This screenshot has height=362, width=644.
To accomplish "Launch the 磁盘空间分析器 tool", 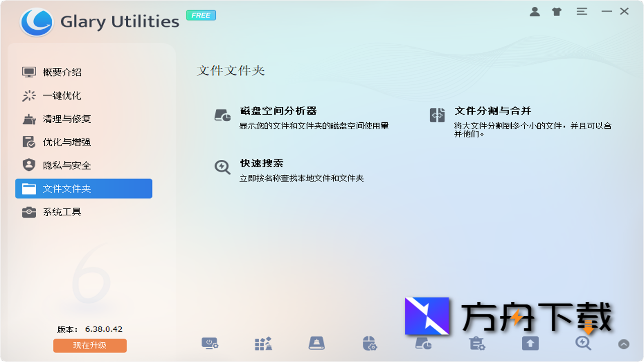I will tap(278, 111).
